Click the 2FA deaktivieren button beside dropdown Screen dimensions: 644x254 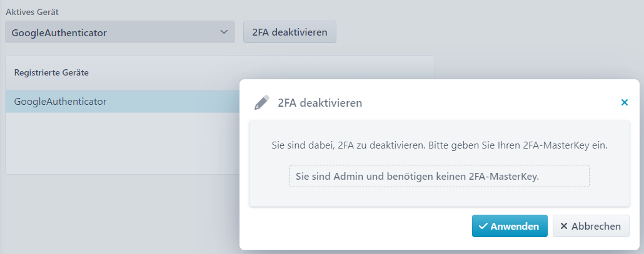pos(289,32)
